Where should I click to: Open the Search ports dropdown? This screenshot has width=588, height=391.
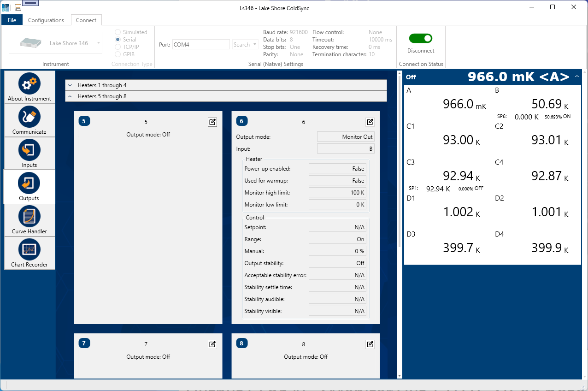click(x=245, y=45)
